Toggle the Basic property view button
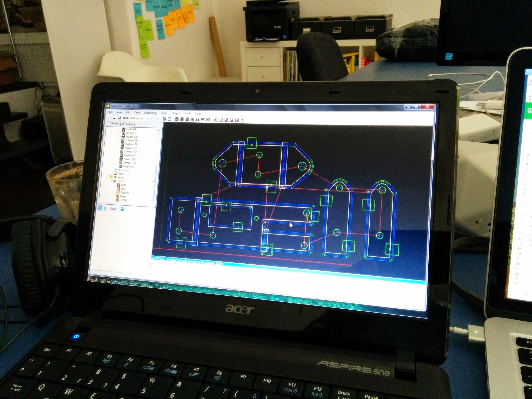Screen dimensions: 532x399 113,209
